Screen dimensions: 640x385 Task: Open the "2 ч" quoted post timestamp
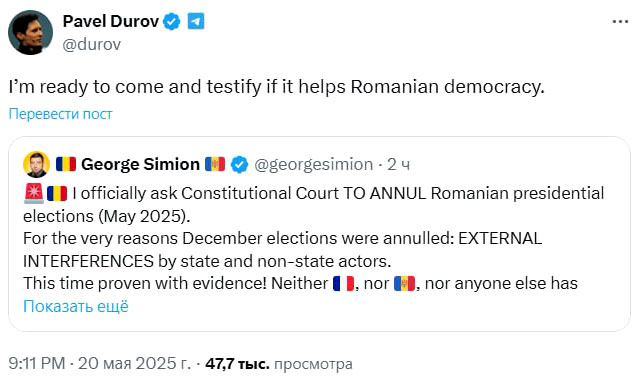(x=398, y=165)
